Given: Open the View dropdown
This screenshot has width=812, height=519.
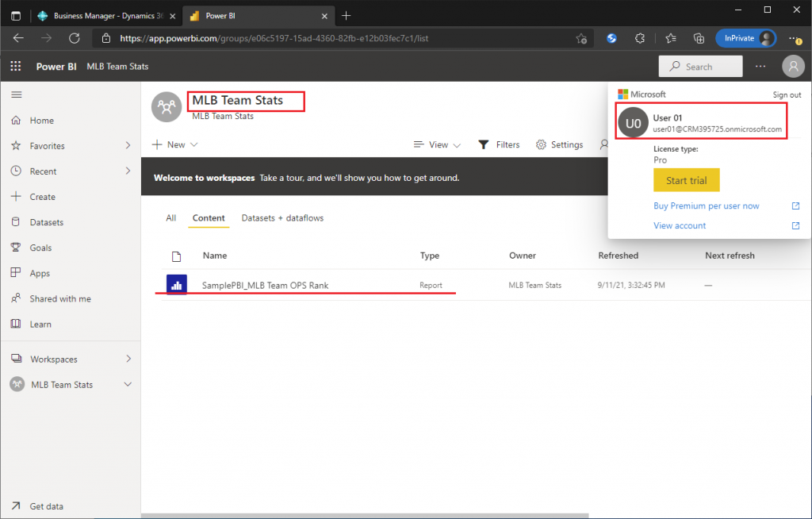Looking at the screenshot, I should point(437,144).
